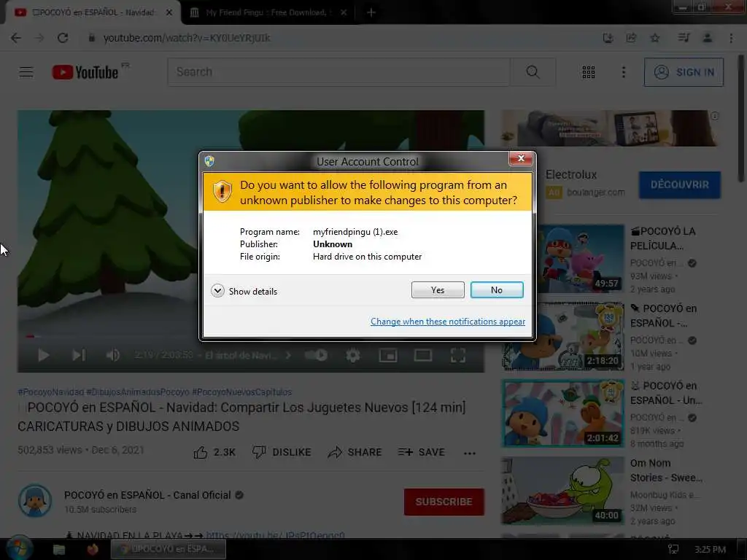The width and height of the screenshot is (747, 560).
Task: Click the YouTube logo
Action: pyautogui.click(x=85, y=72)
